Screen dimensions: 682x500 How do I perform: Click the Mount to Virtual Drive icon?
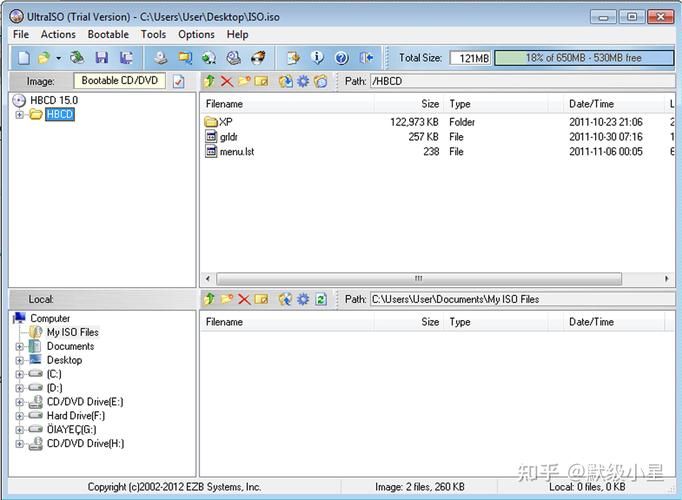click(x=234, y=57)
